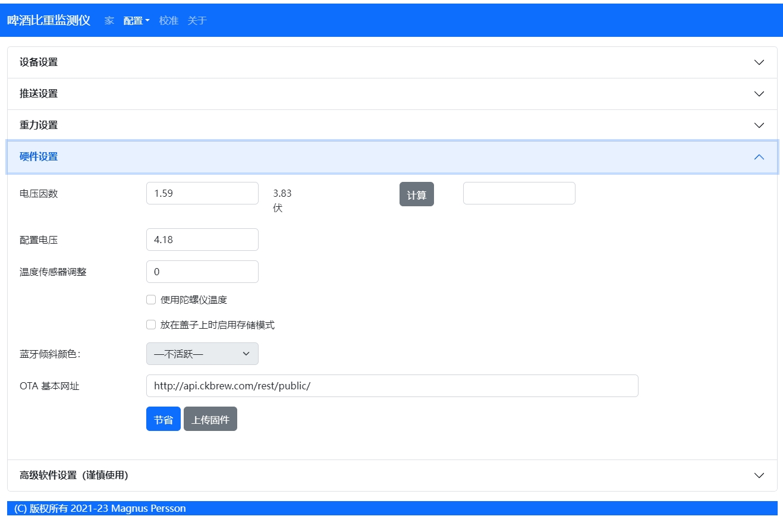Open the 配置 navigation dropdown menu
Image resolution: width=783 pixels, height=532 pixels.
coord(136,21)
